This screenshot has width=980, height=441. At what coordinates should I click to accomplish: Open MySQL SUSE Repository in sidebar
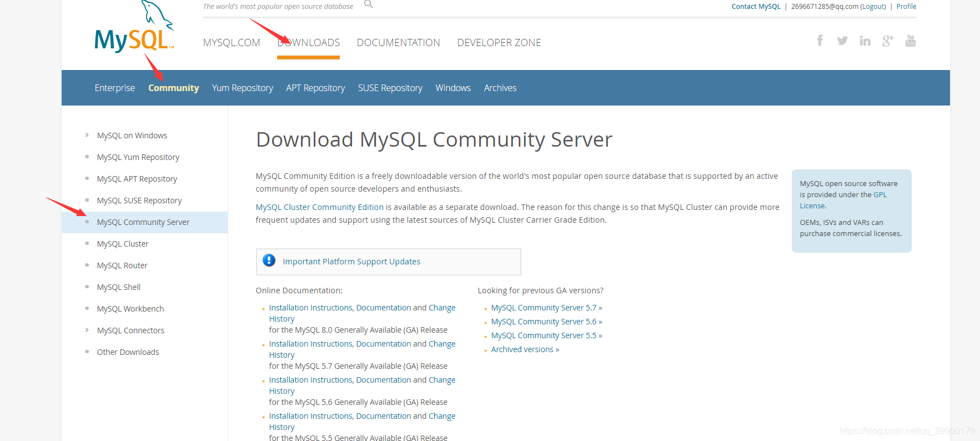tap(139, 201)
